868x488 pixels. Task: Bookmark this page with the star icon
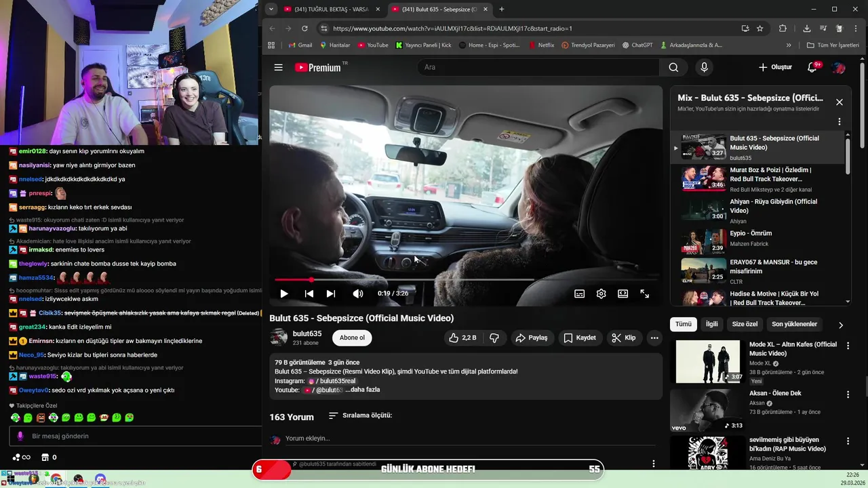[x=760, y=28]
